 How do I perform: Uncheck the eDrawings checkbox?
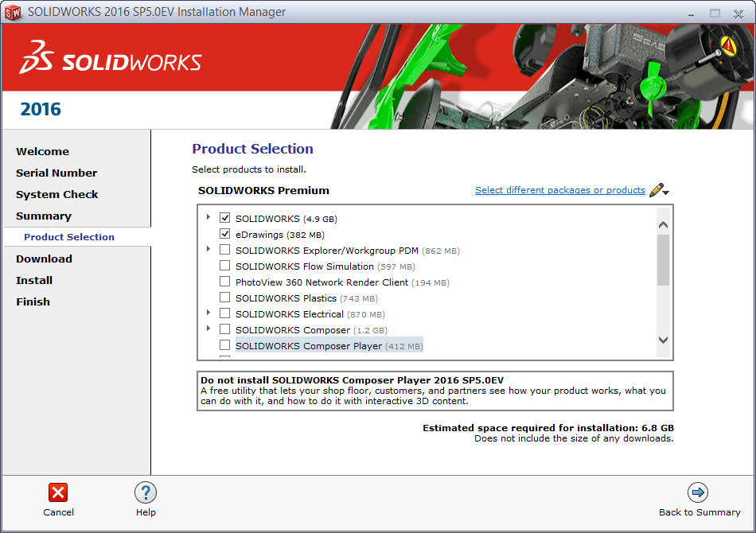tap(224, 234)
